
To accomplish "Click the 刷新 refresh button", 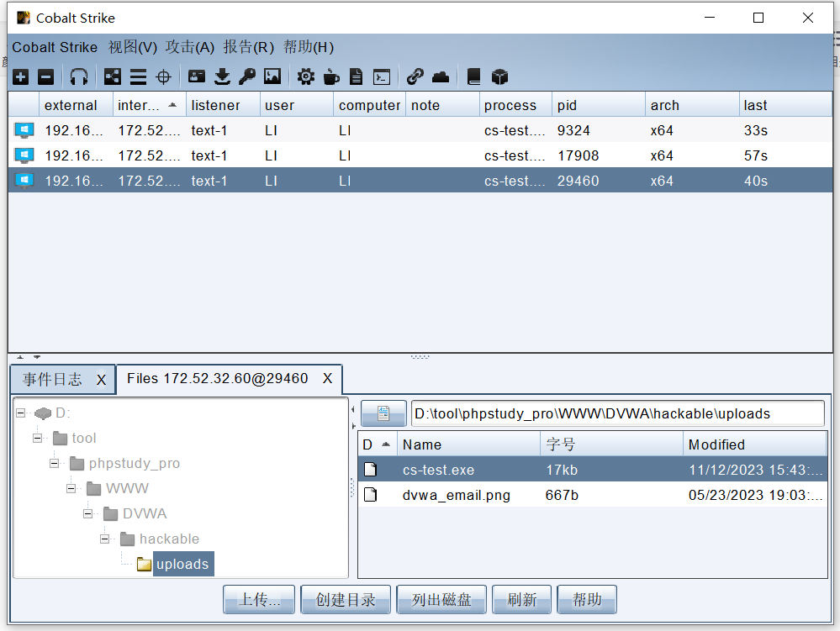I will click(x=522, y=599).
